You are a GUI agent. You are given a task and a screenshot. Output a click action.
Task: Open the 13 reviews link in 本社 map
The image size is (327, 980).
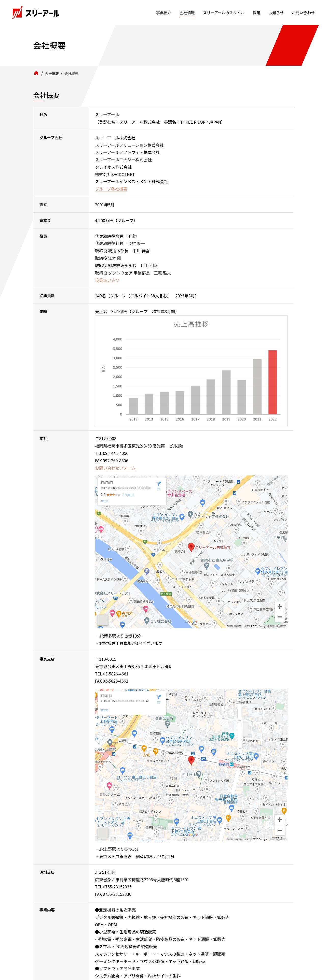129,495
